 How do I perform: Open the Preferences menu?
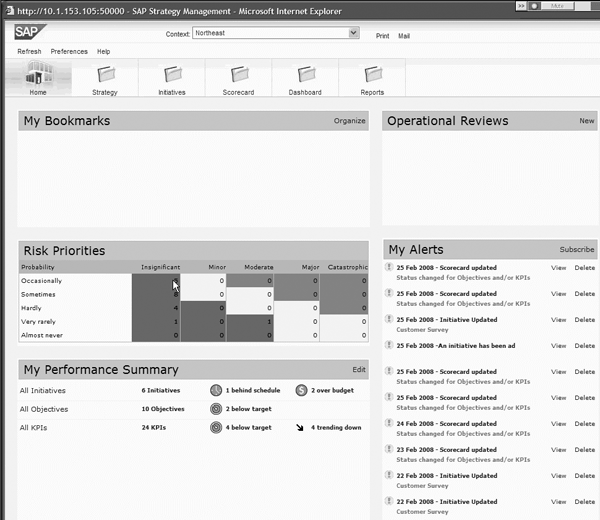click(x=69, y=51)
